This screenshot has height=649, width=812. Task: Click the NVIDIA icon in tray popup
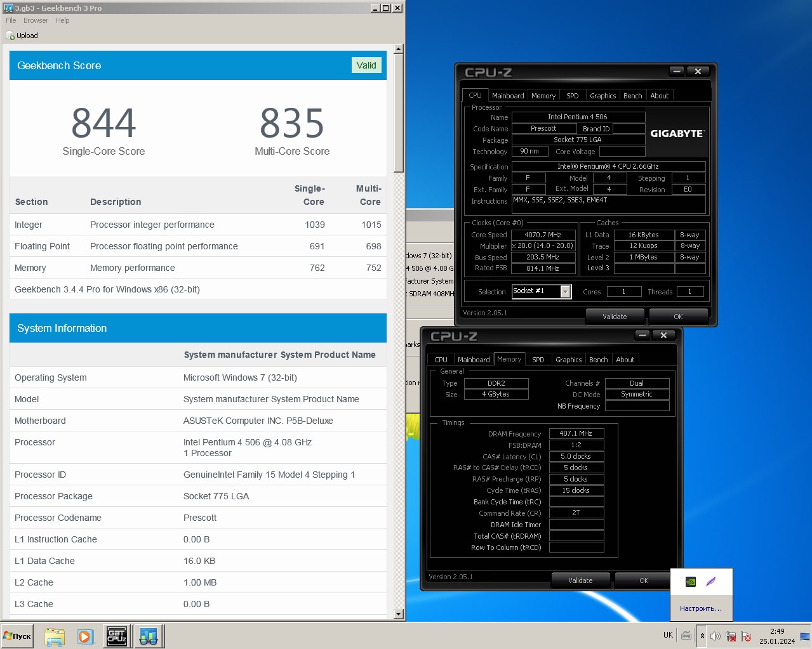pos(691,581)
